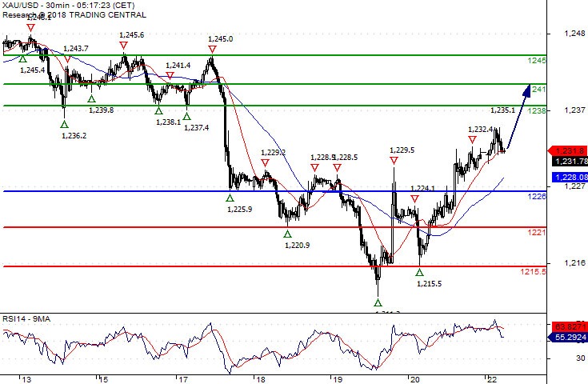Click the red 1,231.8 price tag
Image resolution: width=588 pixels, height=384 pixels.
(568, 150)
